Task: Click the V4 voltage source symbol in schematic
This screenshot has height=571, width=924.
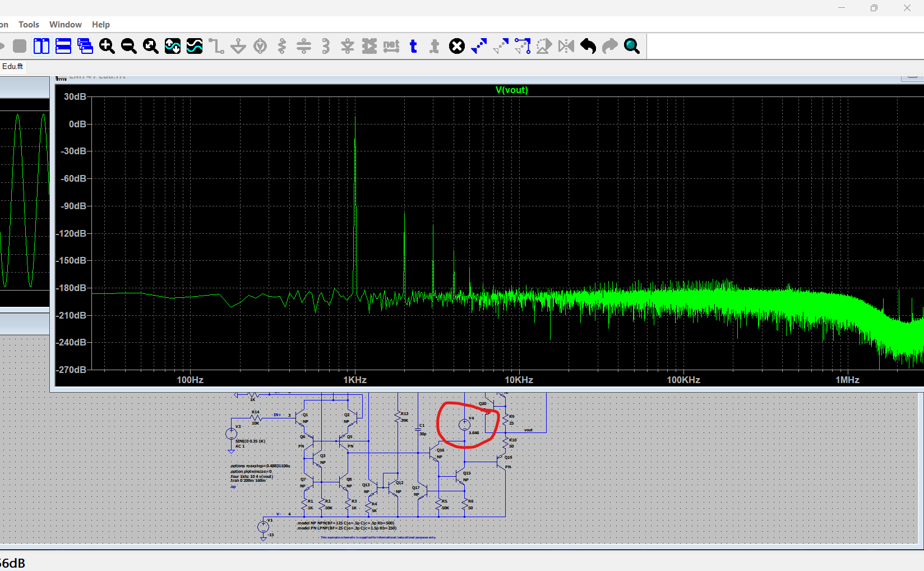Action: (x=464, y=425)
